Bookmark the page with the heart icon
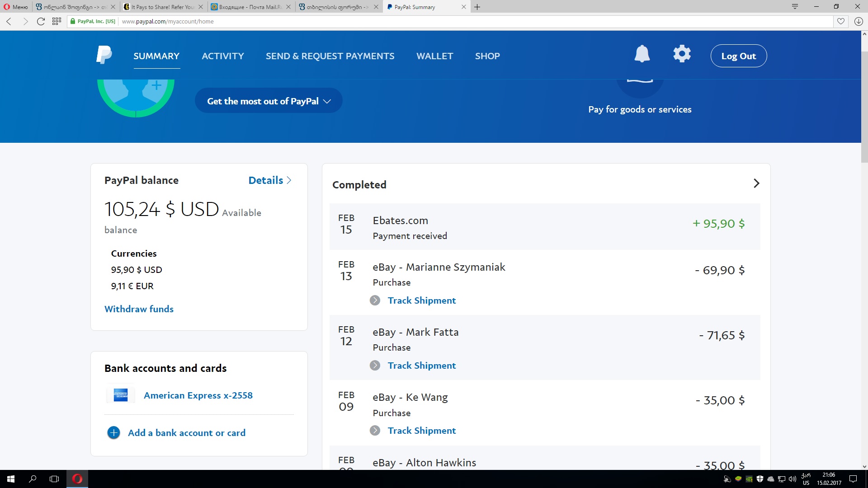 click(840, 21)
